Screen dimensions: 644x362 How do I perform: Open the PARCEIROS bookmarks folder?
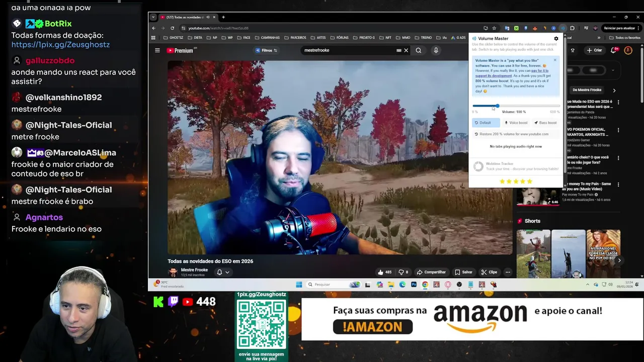[x=295, y=38]
